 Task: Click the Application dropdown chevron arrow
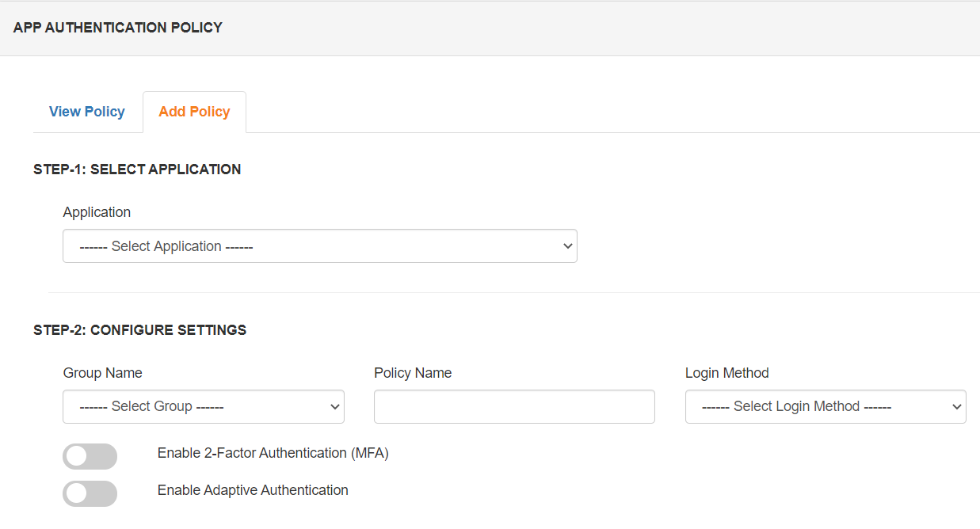pyautogui.click(x=567, y=245)
